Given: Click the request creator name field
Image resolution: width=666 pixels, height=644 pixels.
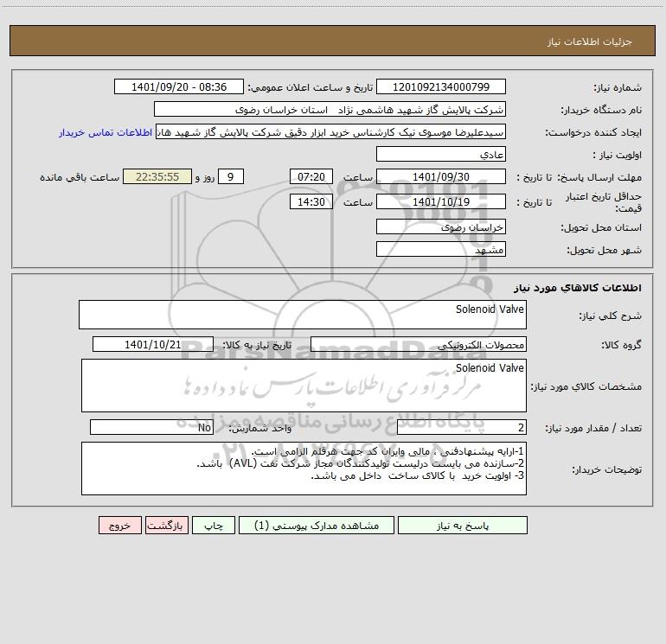Looking at the screenshot, I should [x=331, y=131].
